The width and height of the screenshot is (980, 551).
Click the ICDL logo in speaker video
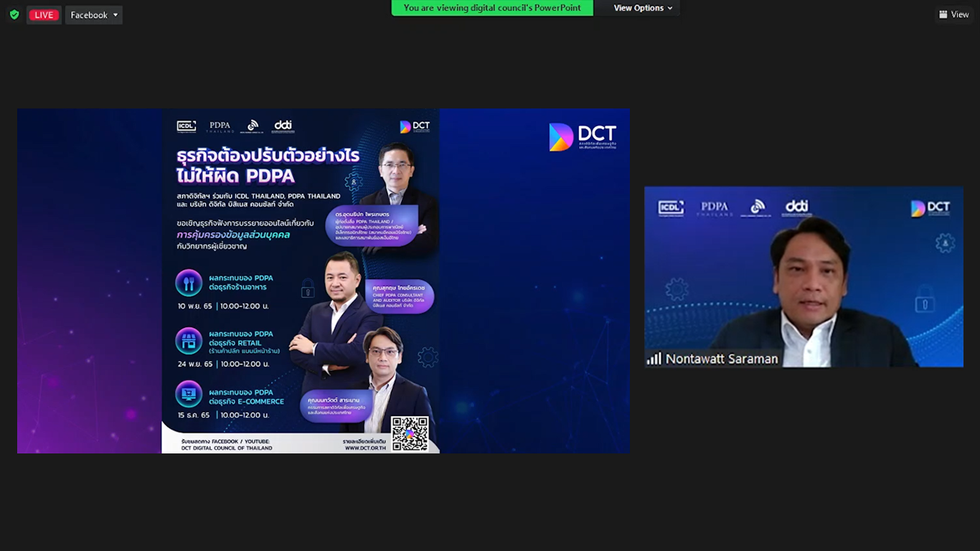point(671,208)
